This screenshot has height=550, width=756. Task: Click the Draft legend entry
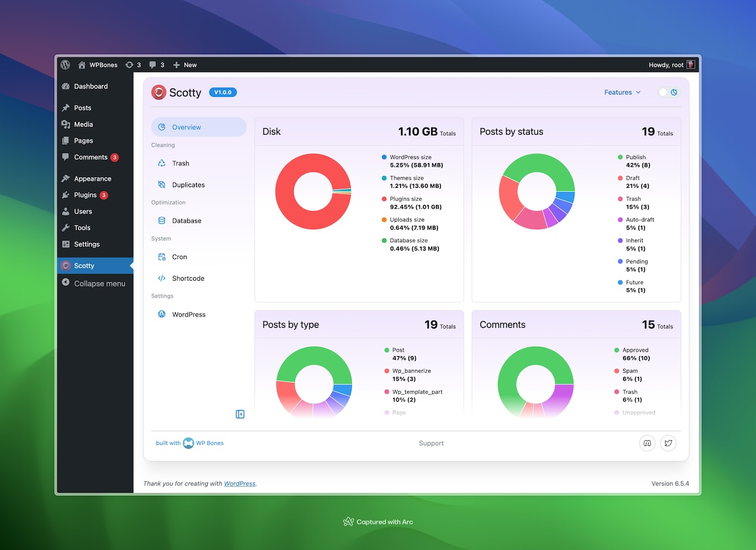click(634, 182)
